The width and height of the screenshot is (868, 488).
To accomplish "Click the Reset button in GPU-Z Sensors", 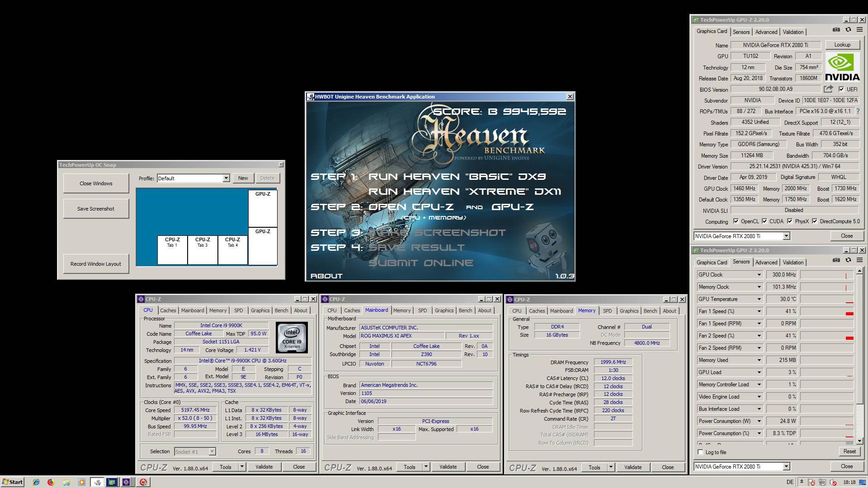I will 849,451.
